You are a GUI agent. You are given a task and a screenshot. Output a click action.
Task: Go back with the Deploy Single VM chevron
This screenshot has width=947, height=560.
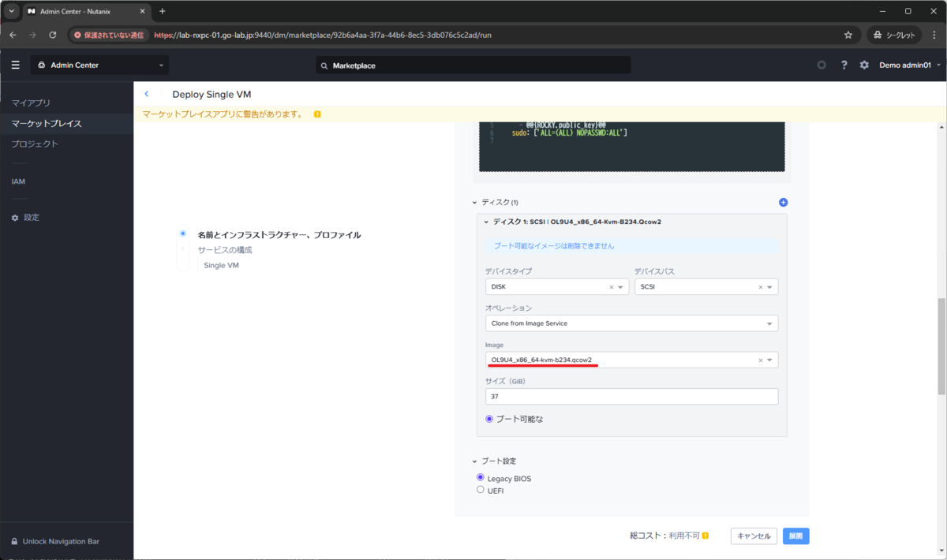pos(146,94)
